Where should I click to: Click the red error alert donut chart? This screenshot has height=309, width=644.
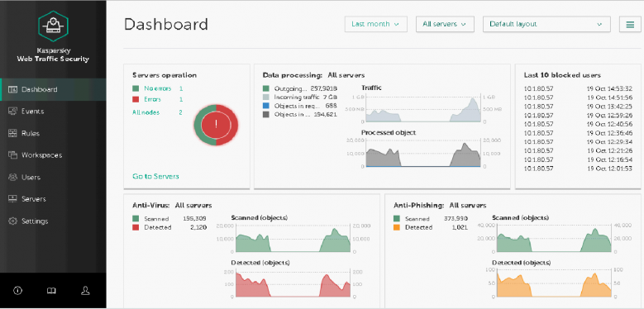click(x=216, y=125)
